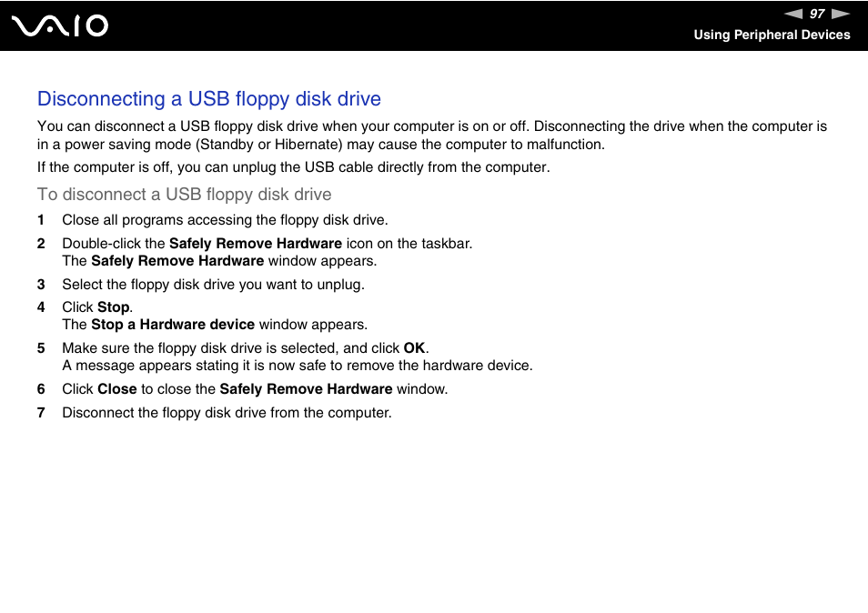
Task: Go to previous page with left arrow
Action: pyautogui.click(x=793, y=14)
